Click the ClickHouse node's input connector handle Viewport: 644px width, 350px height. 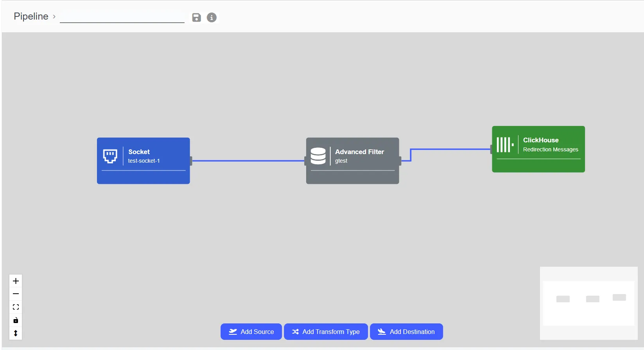tap(492, 149)
